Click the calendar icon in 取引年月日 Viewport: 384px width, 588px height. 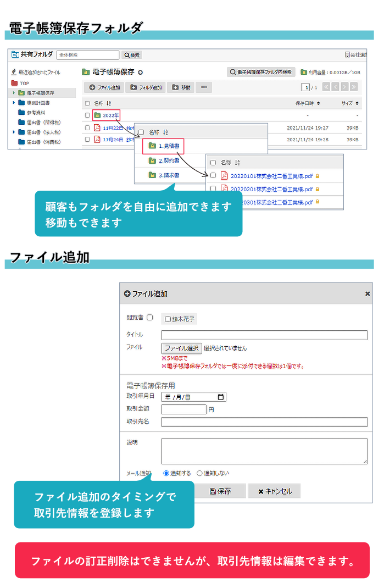point(221,397)
